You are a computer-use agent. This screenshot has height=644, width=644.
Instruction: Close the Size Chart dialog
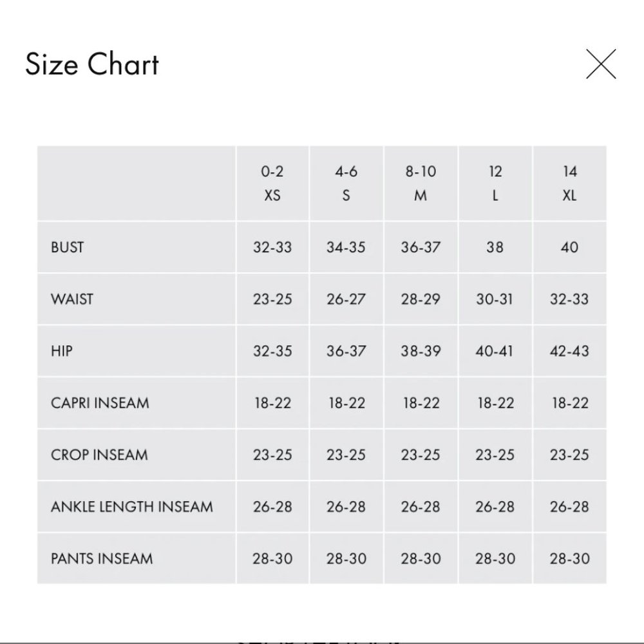coord(601,64)
